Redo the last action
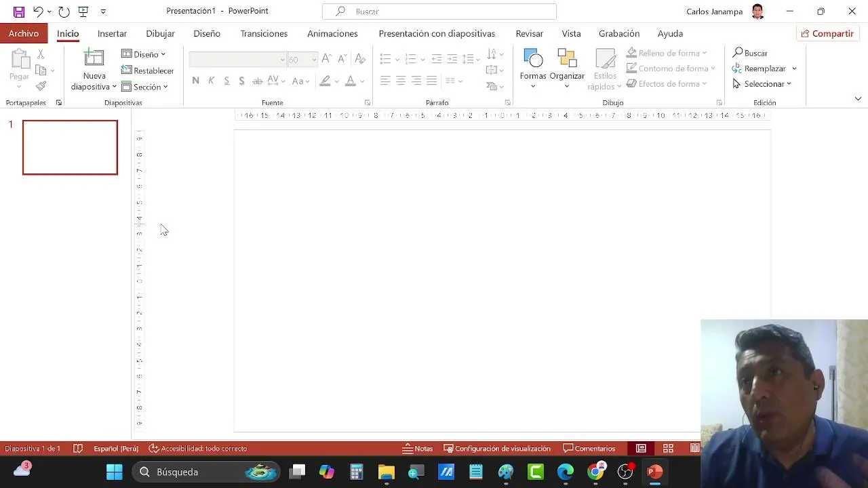Viewport: 868px width, 488px height. click(x=64, y=12)
